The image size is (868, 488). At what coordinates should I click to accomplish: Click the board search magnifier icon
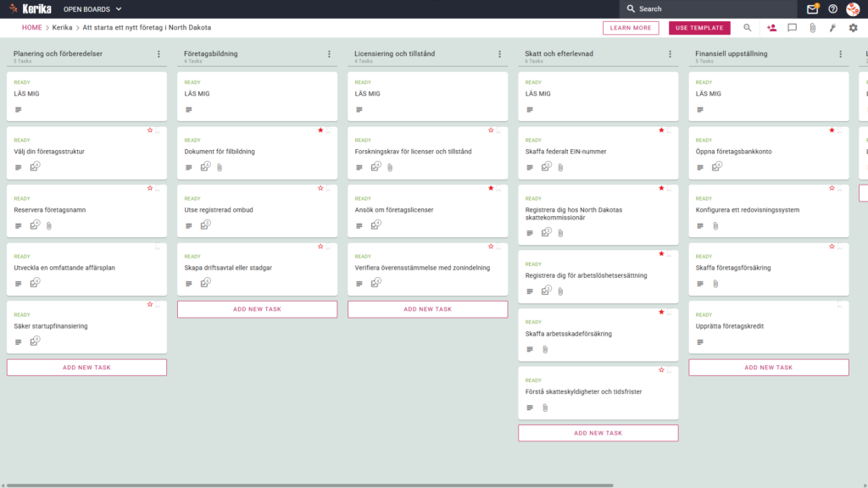748,28
